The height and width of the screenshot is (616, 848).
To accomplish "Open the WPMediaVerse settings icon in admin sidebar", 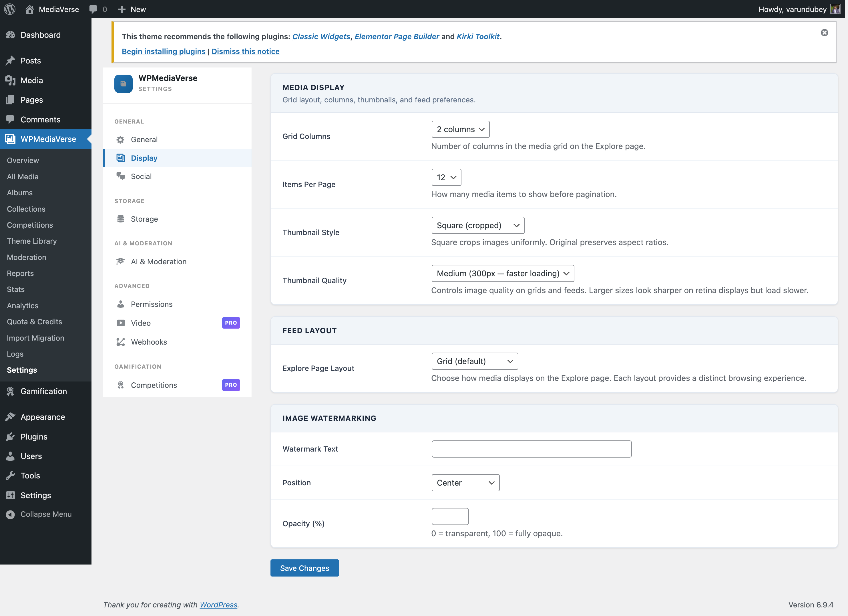I will (x=10, y=139).
